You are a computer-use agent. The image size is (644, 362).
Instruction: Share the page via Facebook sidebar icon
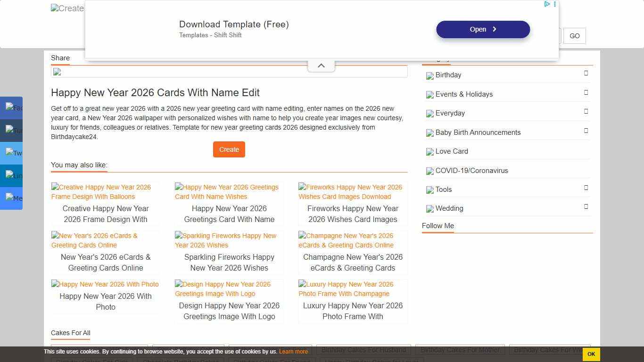click(11, 108)
